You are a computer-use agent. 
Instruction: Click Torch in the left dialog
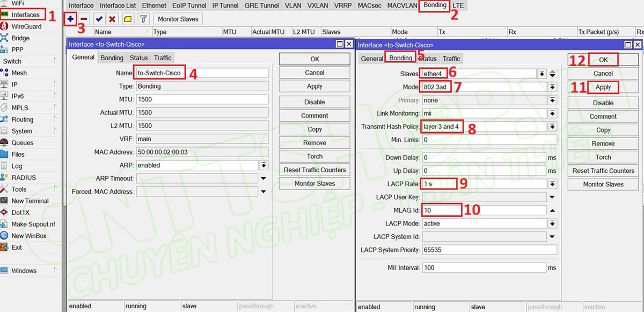(314, 156)
